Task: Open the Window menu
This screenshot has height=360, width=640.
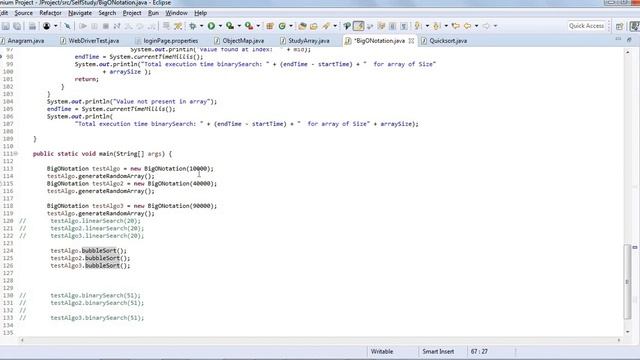Action: pos(176,13)
